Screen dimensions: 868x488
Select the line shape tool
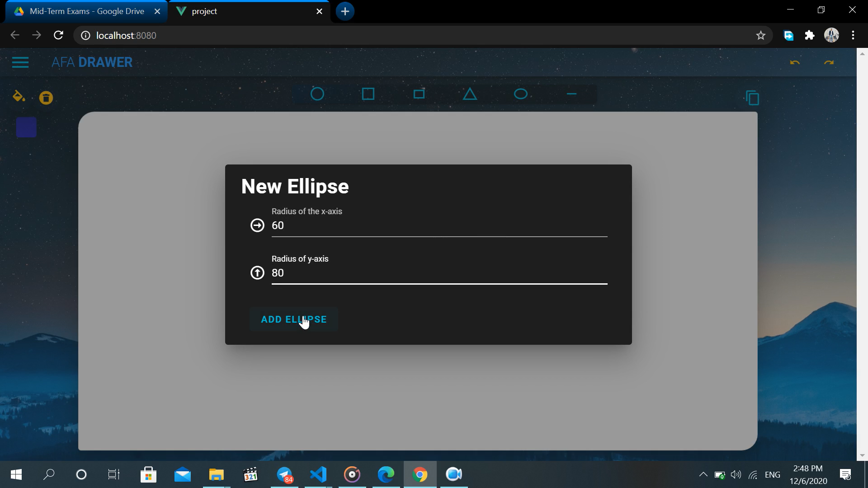tap(571, 94)
